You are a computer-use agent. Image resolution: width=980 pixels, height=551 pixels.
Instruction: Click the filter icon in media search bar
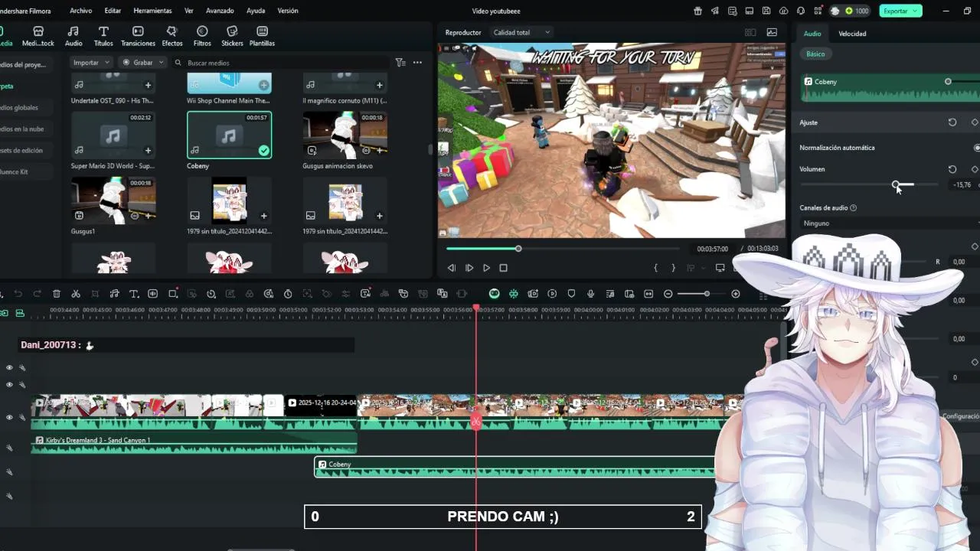tap(400, 63)
